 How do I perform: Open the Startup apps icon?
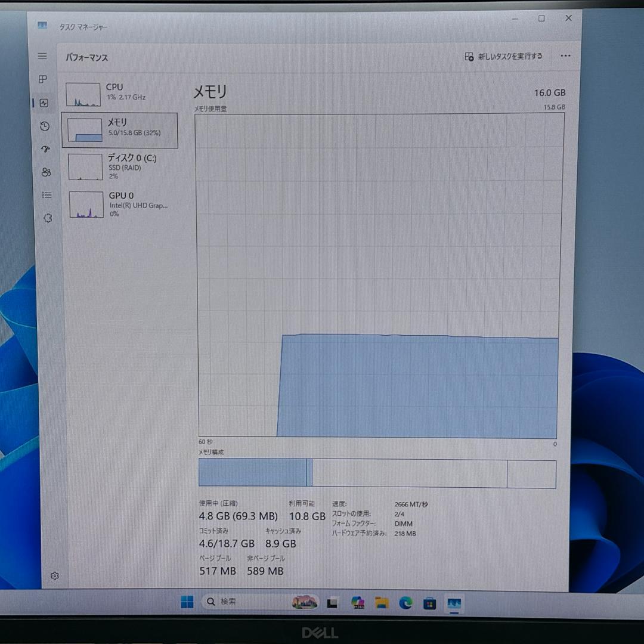(x=45, y=149)
